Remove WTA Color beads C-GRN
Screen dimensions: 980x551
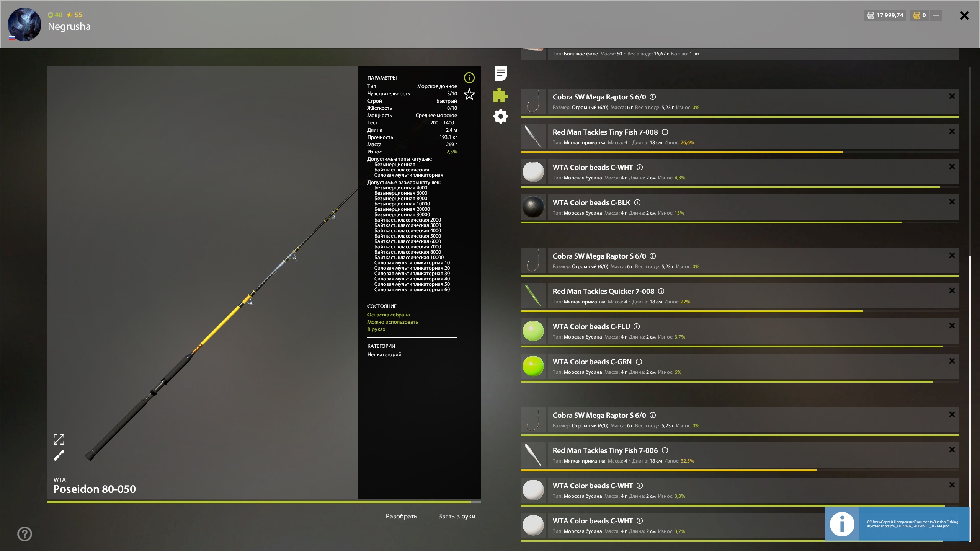coord(952,361)
